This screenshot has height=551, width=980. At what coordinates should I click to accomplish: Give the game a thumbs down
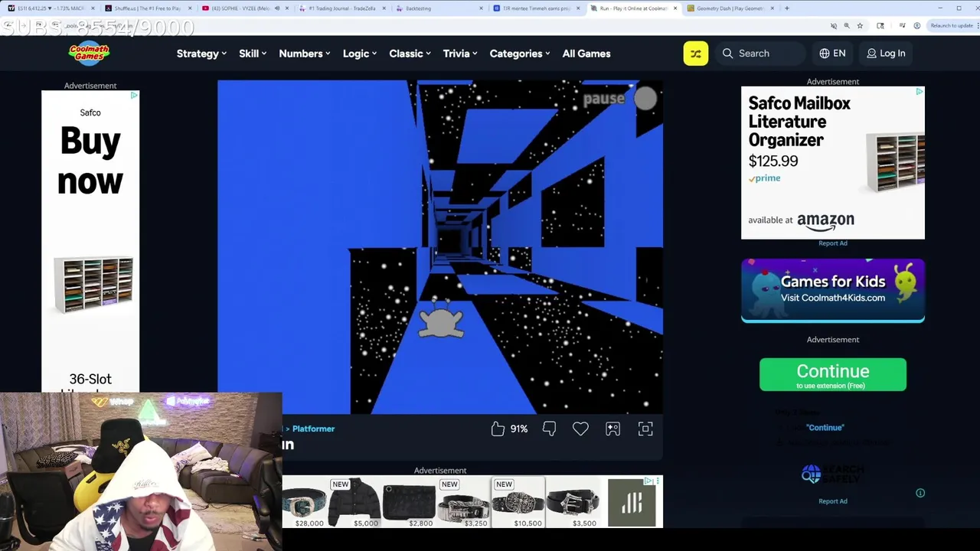point(549,429)
